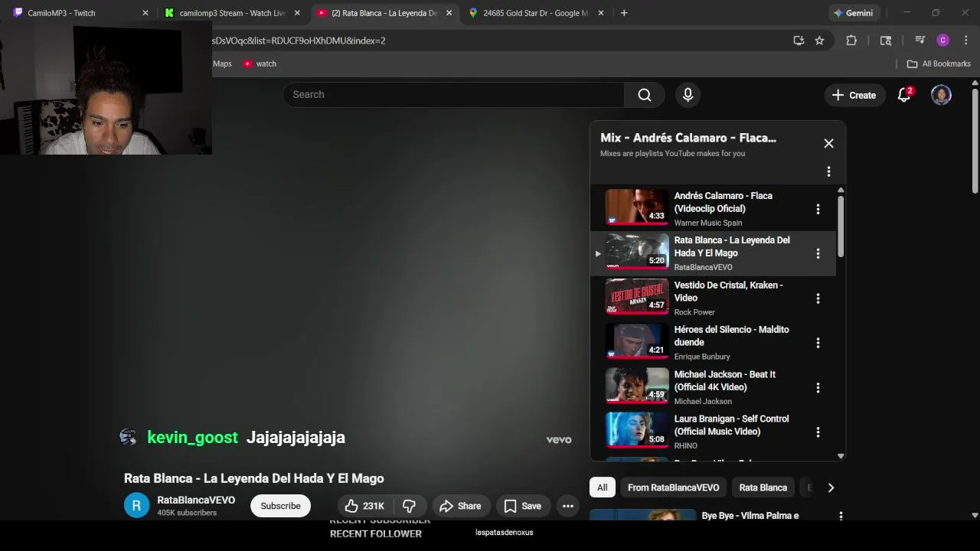Viewport: 980px width, 551px height.
Task: Open Chrome three-dot menu
Action: point(965,41)
